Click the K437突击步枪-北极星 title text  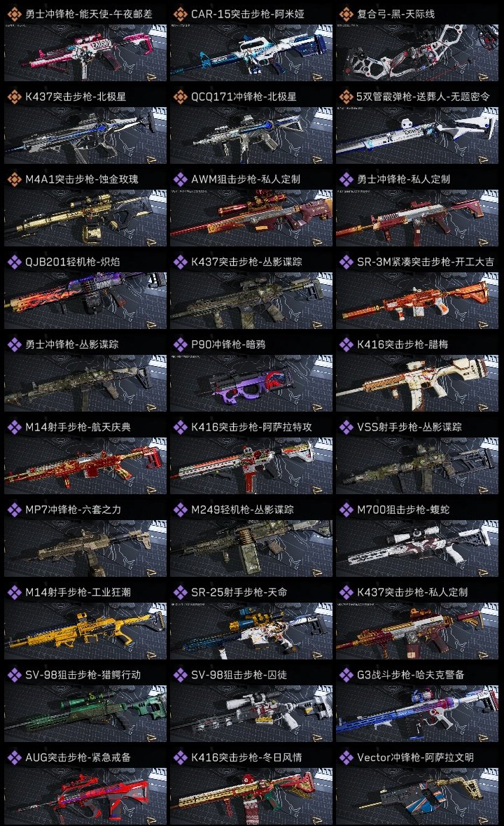[x=76, y=97]
